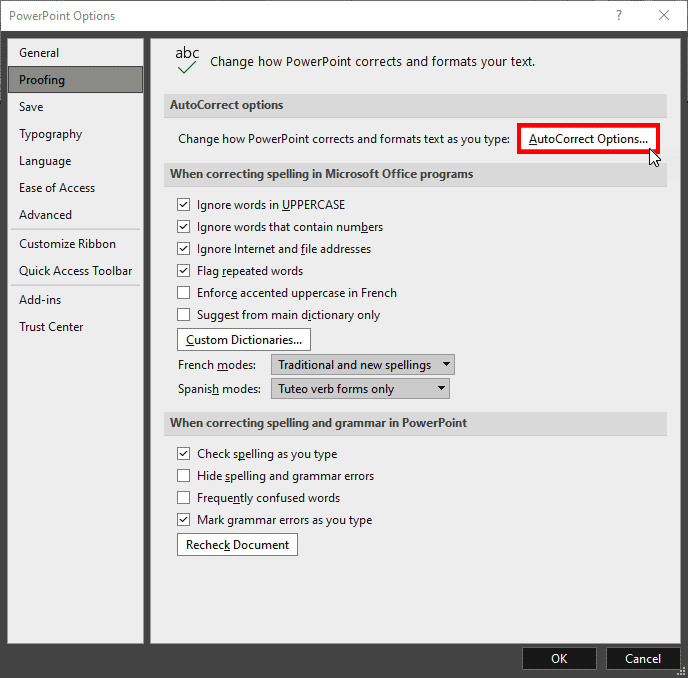This screenshot has height=678, width=688.
Task: Expand the French modes dropdown
Action: [362, 365]
